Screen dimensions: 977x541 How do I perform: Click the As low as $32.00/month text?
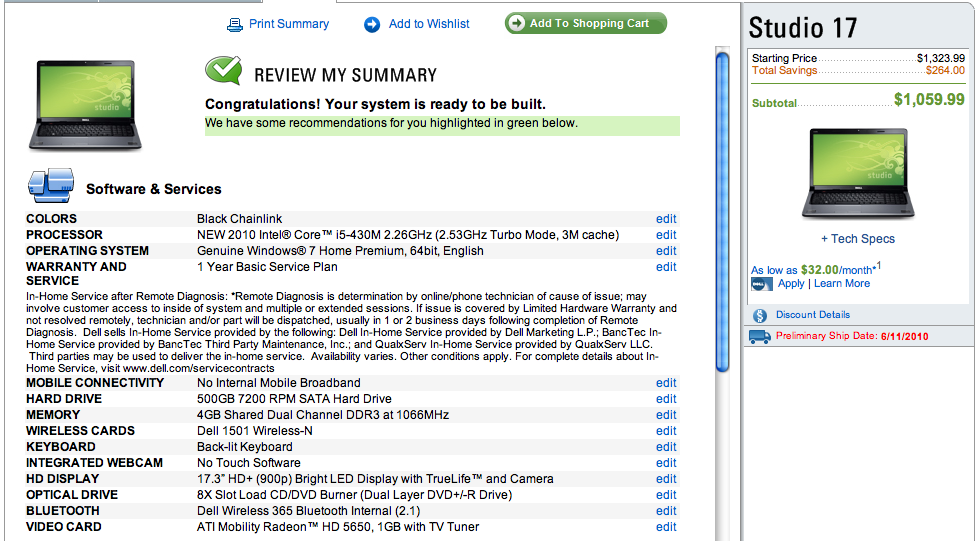[x=816, y=269]
